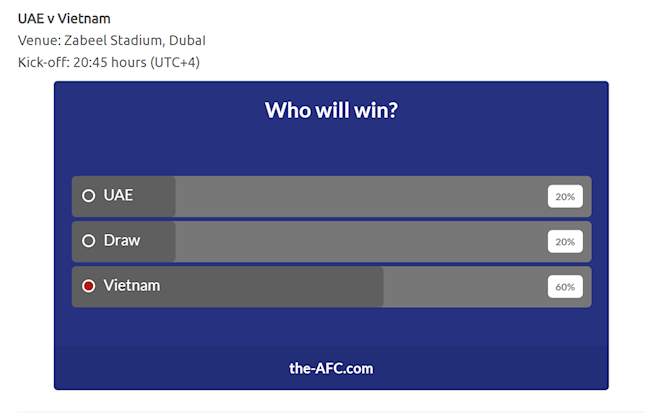
Task: Click the selected Vietnam radio button
Action: click(x=89, y=286)
